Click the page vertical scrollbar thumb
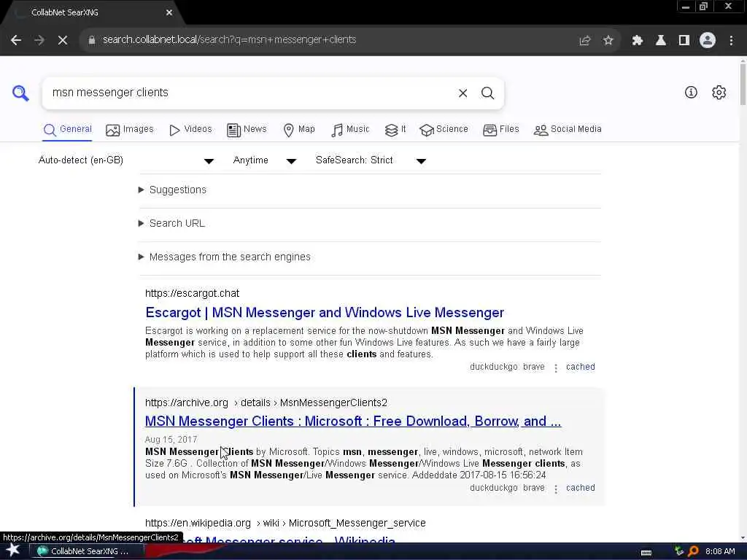 743,83
